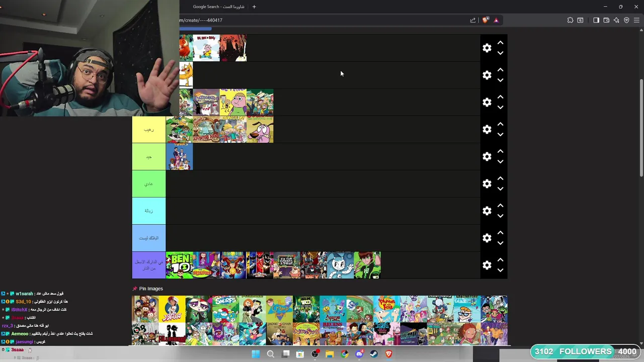Click the browser address bar URL
Image resolution: width=644 pixels, height=362 pixels.
201,20
